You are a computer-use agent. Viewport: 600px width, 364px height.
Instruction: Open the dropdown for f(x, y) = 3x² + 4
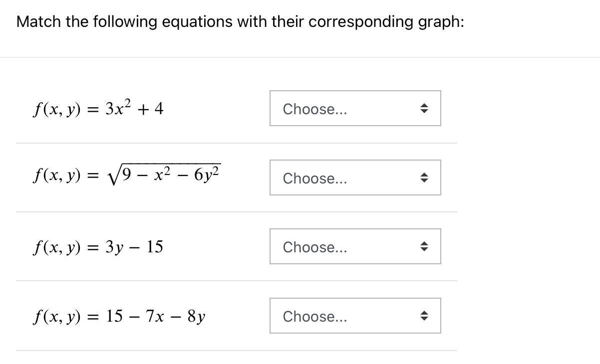point(355,108)
